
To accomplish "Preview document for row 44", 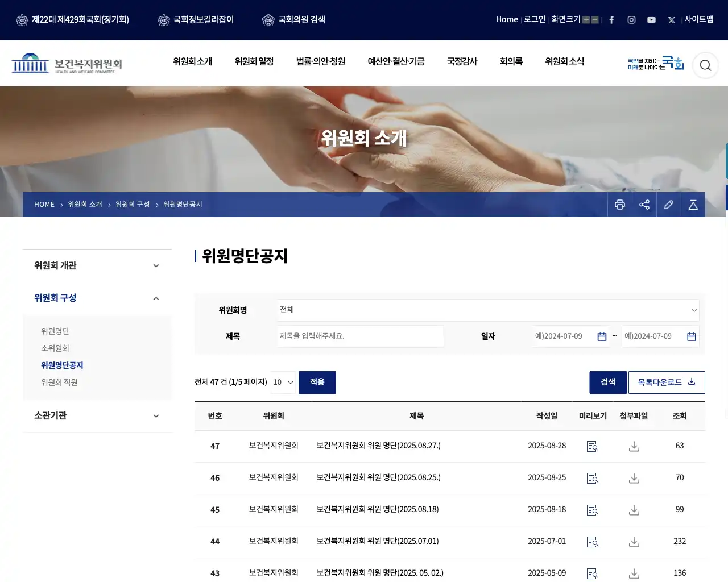I will (x=593, y=542).
